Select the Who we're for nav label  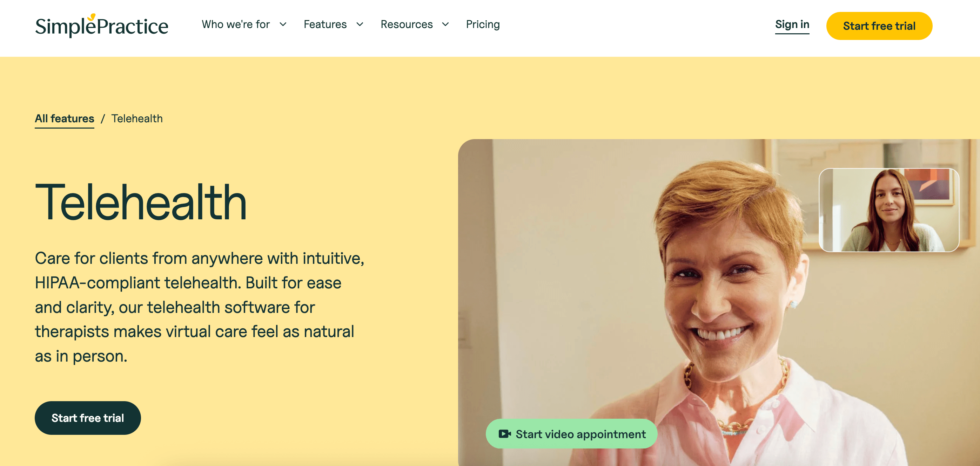pyautogui.click(x=235, y=24)
